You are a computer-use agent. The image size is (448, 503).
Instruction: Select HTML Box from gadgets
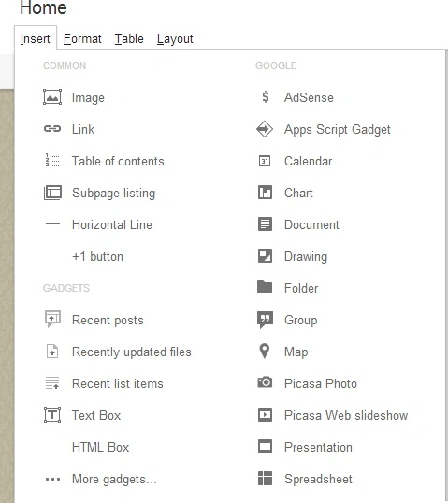pyautogui.click(x=100, y=447)
